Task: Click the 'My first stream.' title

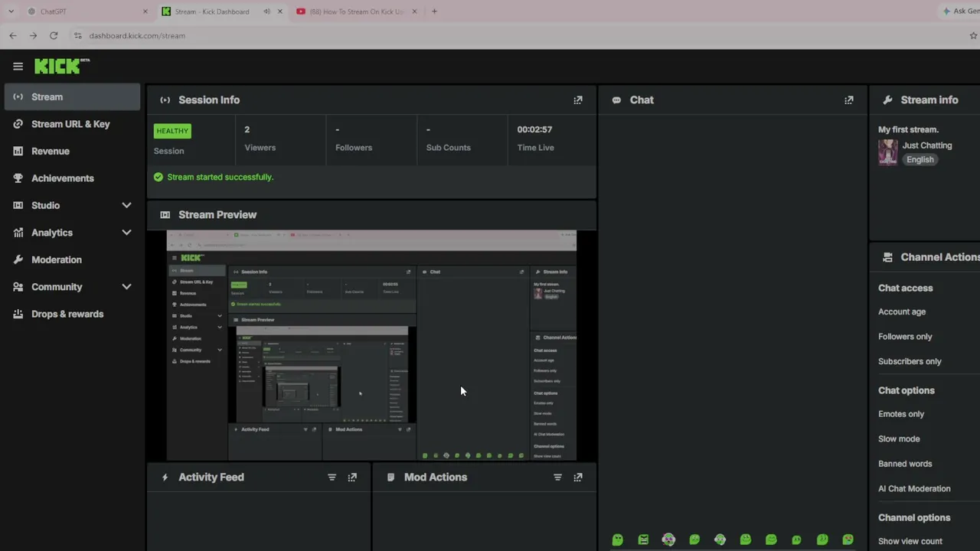Action: tap(908, 130)
